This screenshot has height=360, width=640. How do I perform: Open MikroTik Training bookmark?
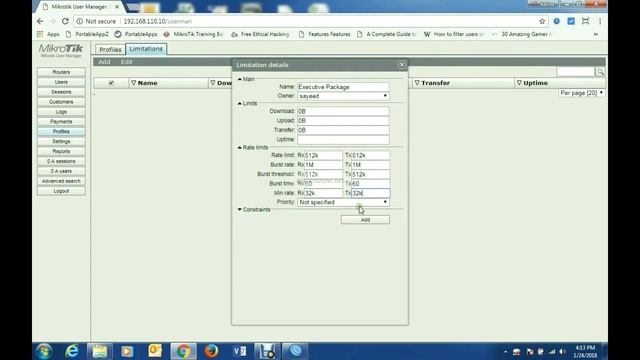coord(193,34)
